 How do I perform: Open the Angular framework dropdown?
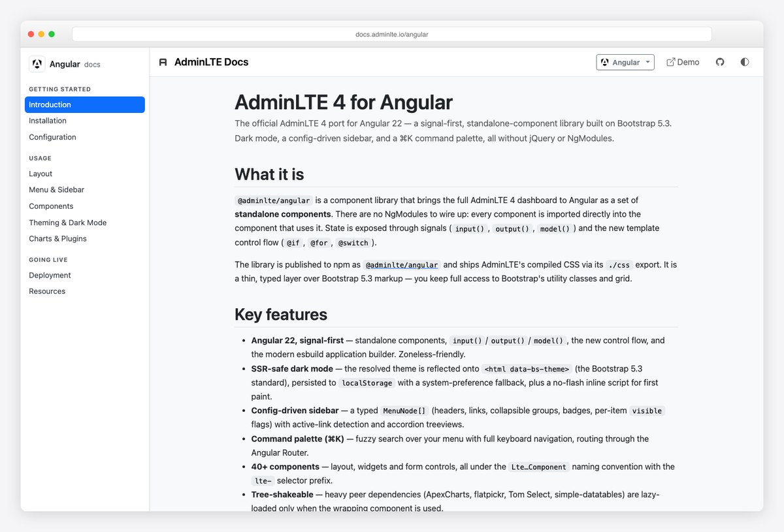point(625,62)
